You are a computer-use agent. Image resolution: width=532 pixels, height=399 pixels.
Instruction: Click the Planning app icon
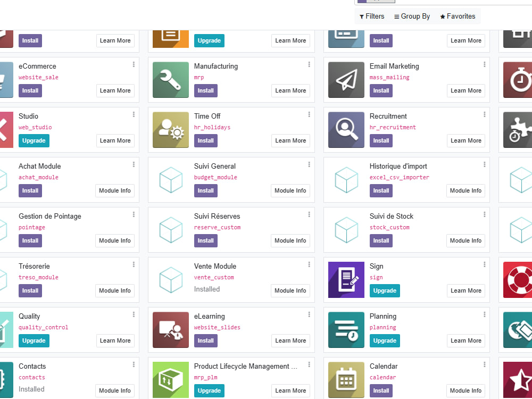346,330
